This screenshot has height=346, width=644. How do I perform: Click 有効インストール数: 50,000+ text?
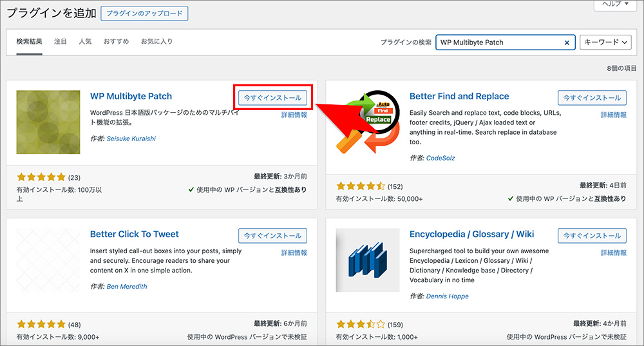tap(379, 199)
